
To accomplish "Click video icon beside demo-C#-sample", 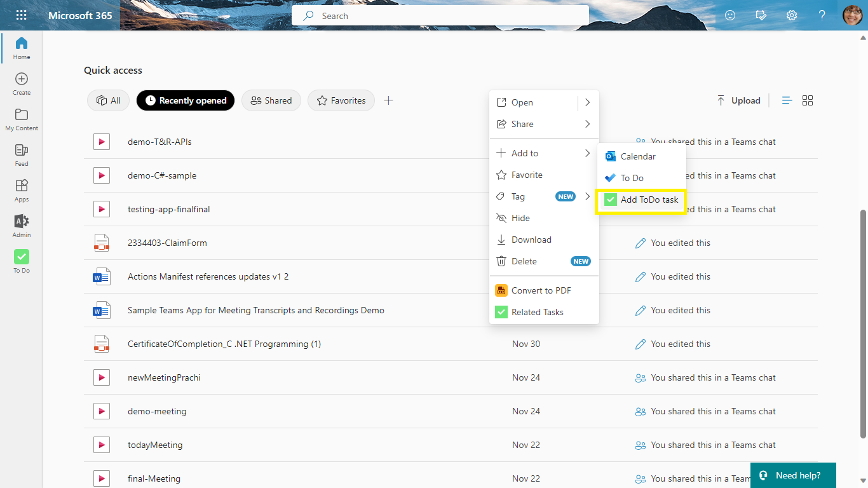I will click(102, 175).
